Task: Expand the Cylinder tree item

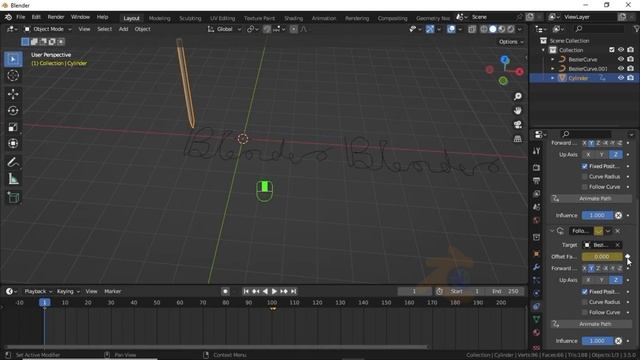Action: [553, 78]
